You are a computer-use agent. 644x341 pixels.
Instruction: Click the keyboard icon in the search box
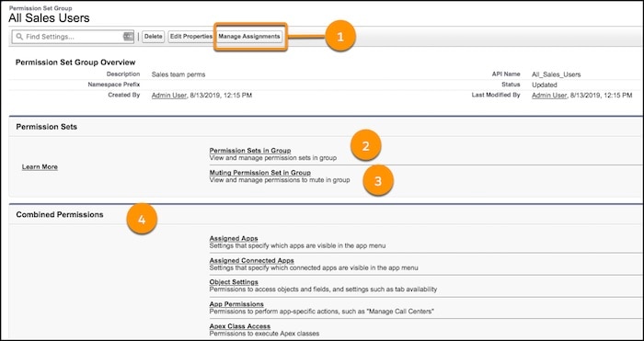[x=128, y=37]
